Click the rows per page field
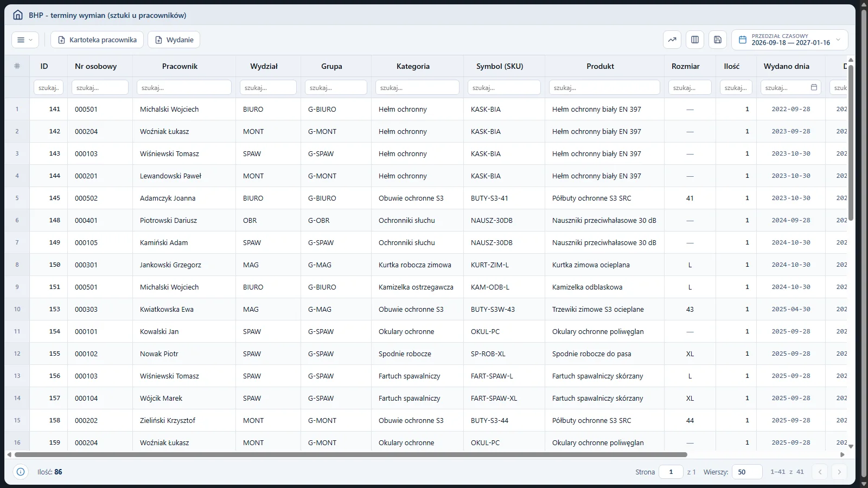 point(747,472)
